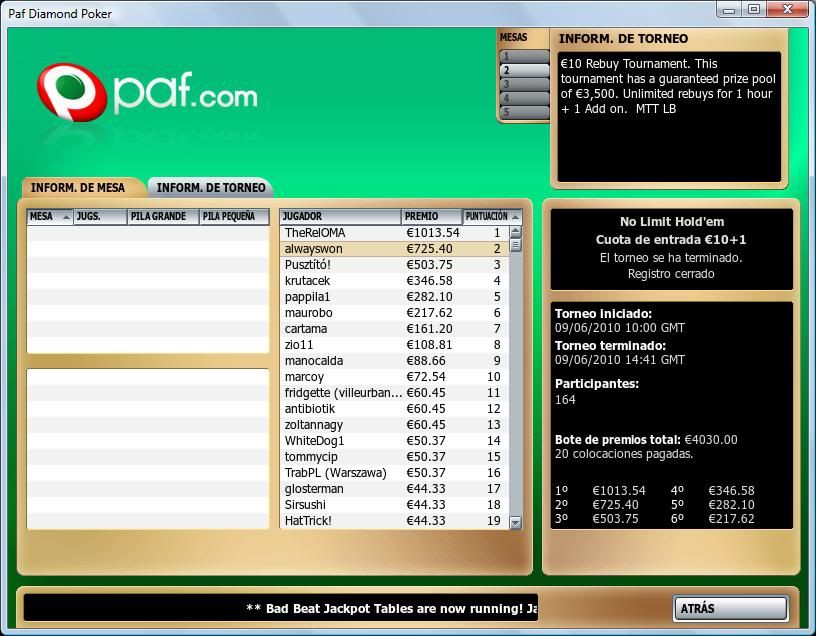
Task: Select player Sirsushi in the list
Action: click(394, 505)
